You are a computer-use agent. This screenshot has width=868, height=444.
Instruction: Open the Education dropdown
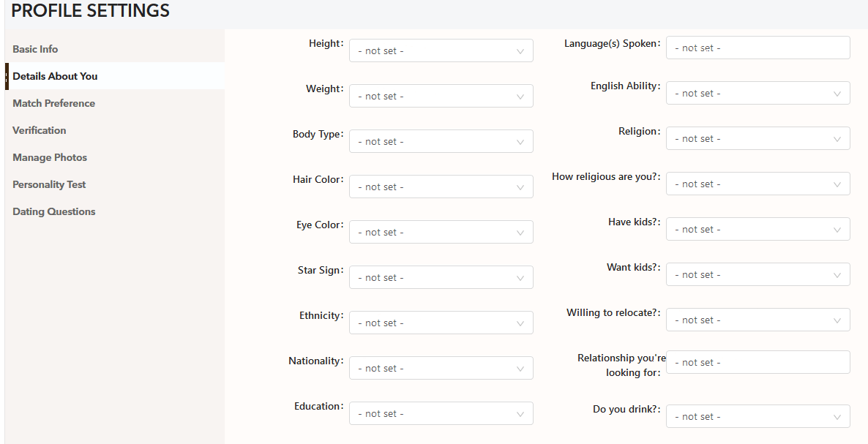point(441,413)
